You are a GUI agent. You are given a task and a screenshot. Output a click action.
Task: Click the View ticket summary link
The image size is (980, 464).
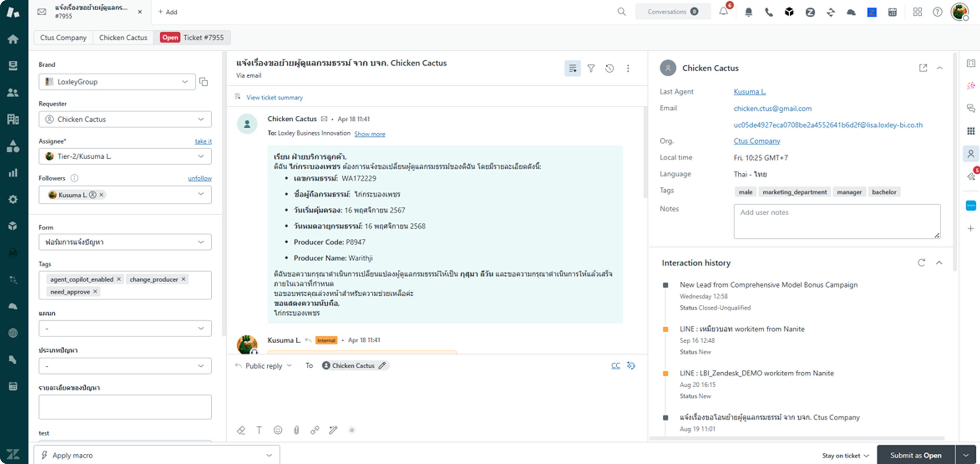pyautogui.click(x=274, y=97)
